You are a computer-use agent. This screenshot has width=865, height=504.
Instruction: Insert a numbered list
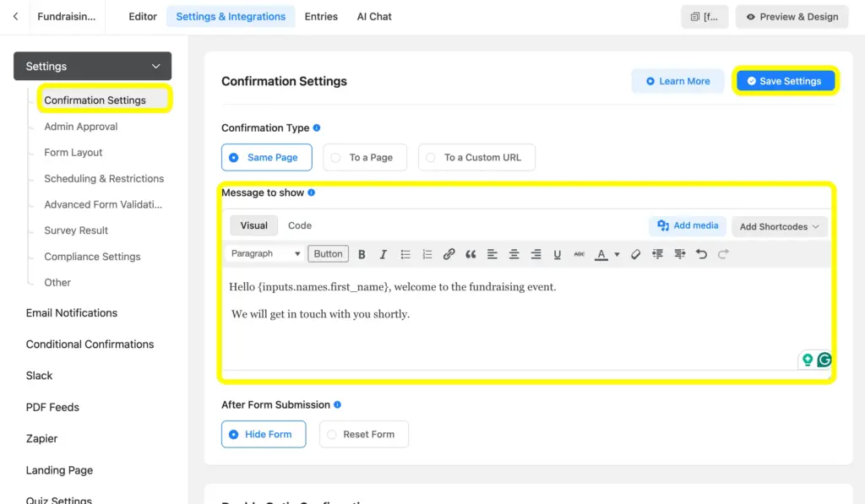[x=427, y=254]
